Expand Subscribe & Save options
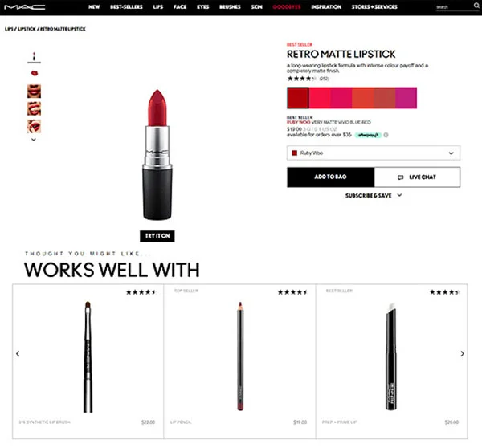 tap(374, 196)
